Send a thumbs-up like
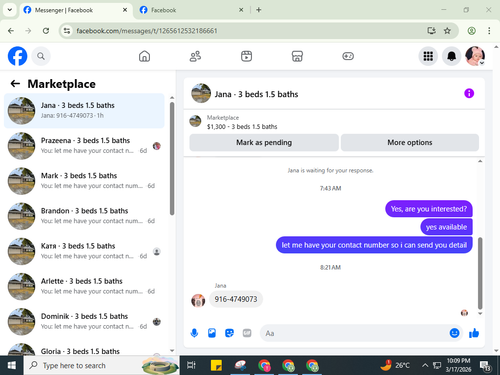Viewport: 500px width, 375px height. pos(474,333)
